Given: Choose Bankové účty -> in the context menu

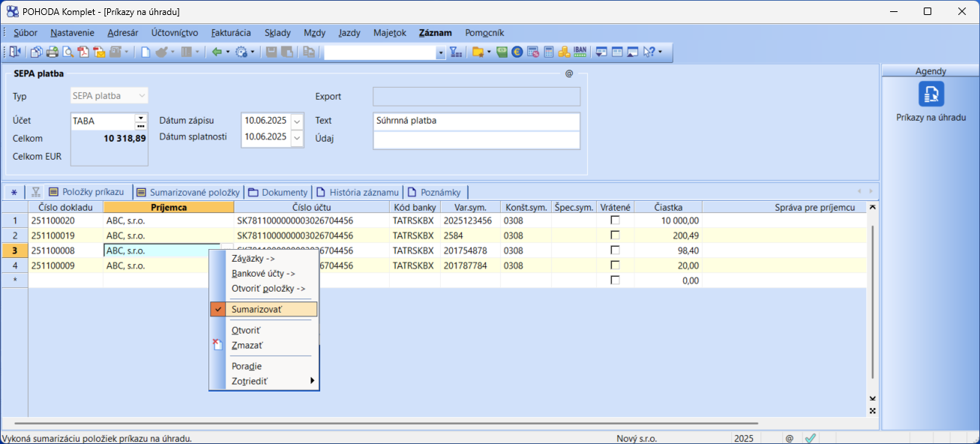Looking at the screenshot, I should pos(264,273).
